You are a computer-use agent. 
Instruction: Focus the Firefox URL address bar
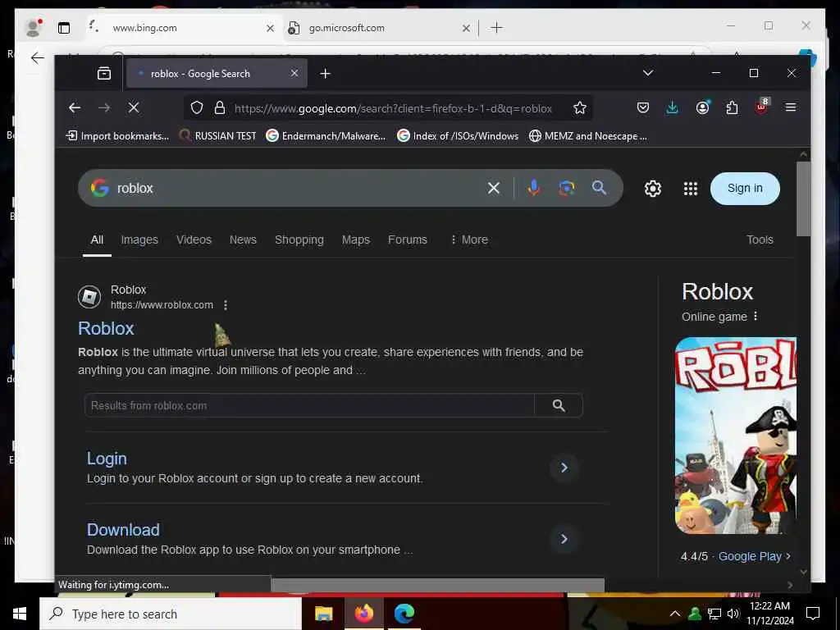click(393, 108)
